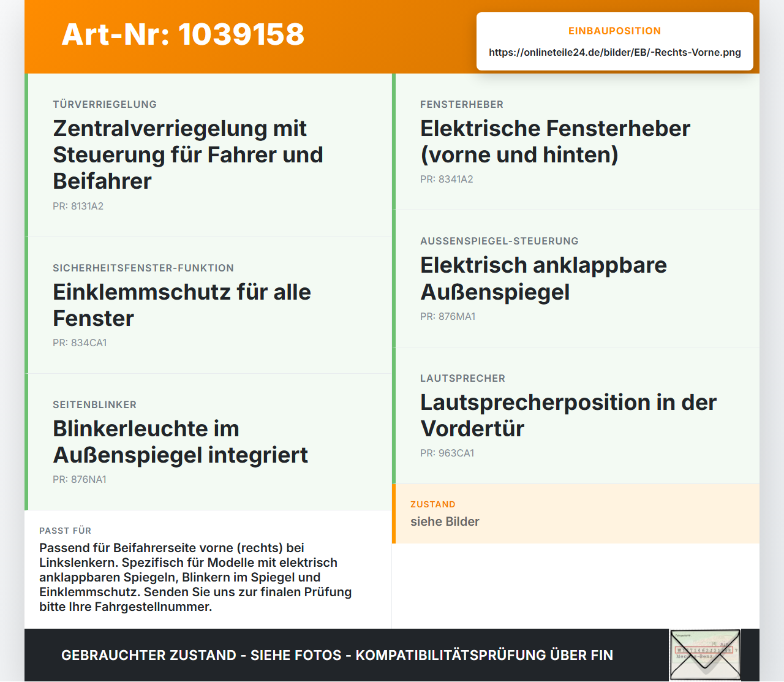The height and width of the screenshot is (682, 784).
Task: Select the Blinkerleuchte im Außenspiegel card
Action: 208,442
